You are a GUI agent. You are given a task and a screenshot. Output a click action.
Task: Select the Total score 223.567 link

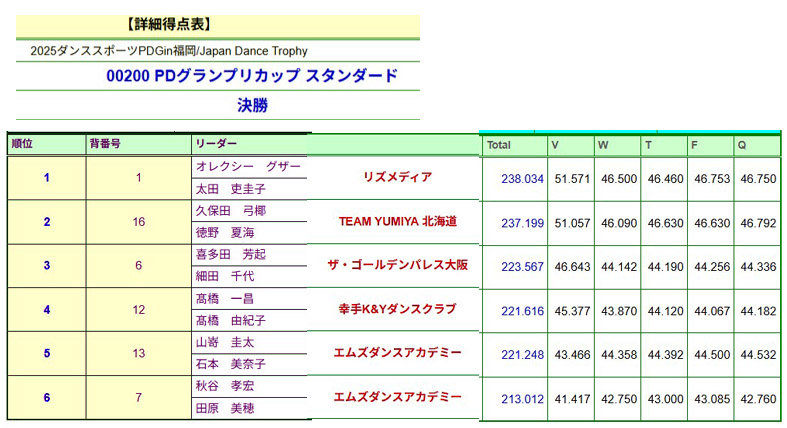click(522, 267)
